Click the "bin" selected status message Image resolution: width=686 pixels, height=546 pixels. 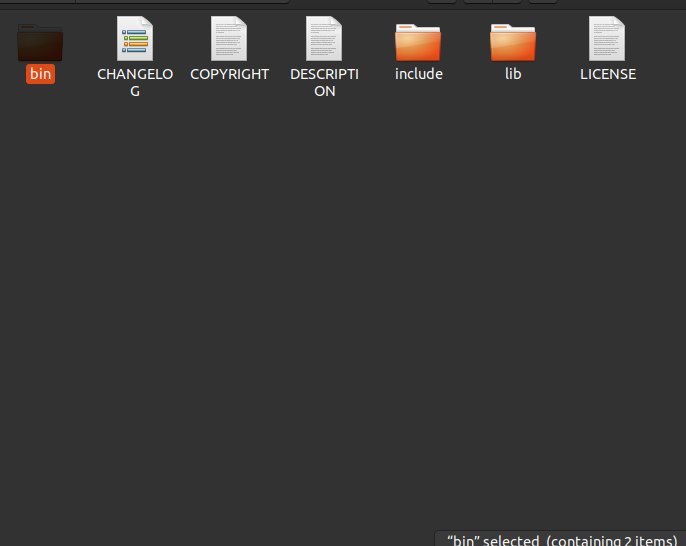click(x=562, y=540)
